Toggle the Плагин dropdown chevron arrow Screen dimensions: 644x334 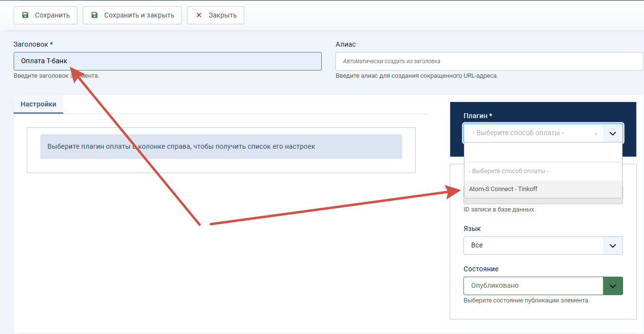613,133
